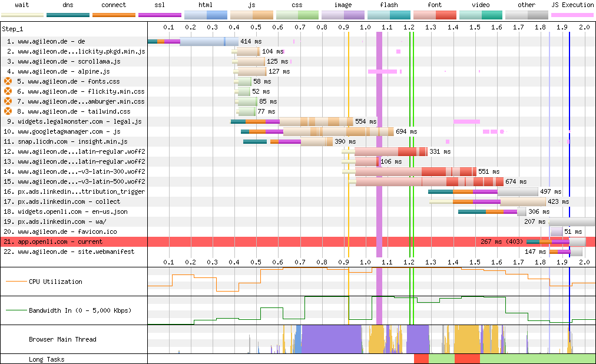596x364 pixels.
Task: Click the 2.0 second mark on top axis
Action: pos(584,27)
